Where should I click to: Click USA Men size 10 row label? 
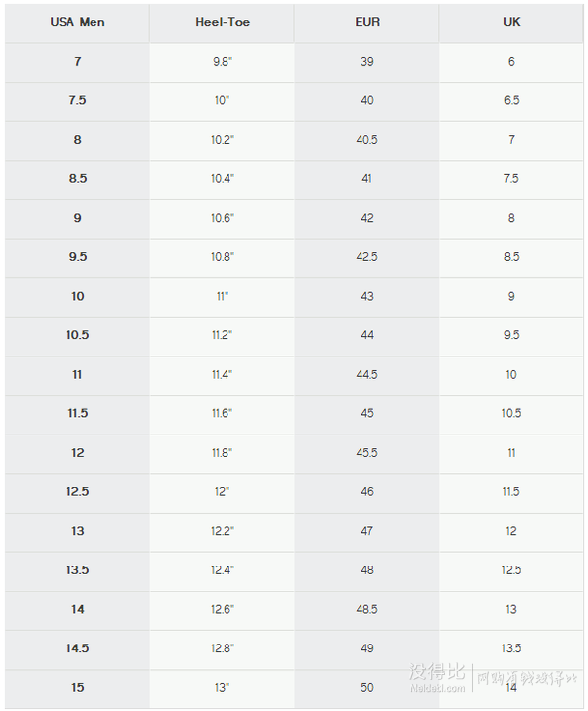coord(77,297)
